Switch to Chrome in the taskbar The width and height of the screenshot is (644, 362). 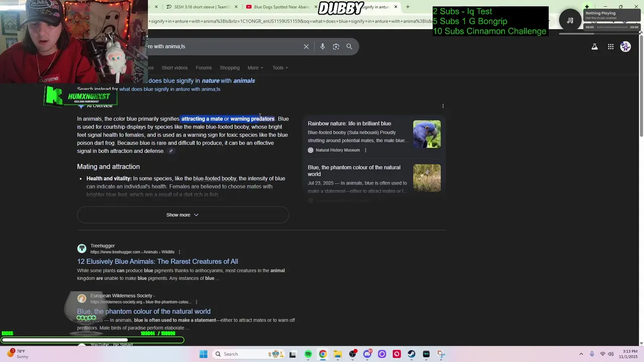[323, 354]
